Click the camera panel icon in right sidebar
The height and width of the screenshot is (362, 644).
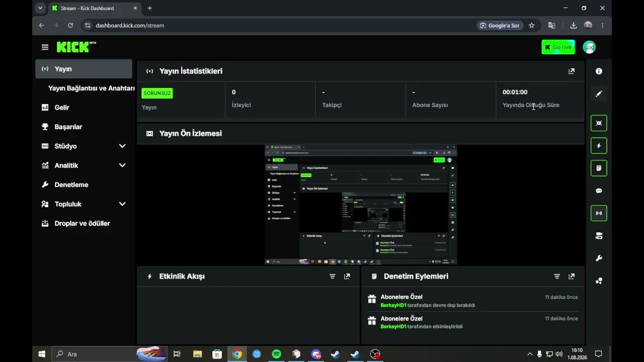point(599,236)
